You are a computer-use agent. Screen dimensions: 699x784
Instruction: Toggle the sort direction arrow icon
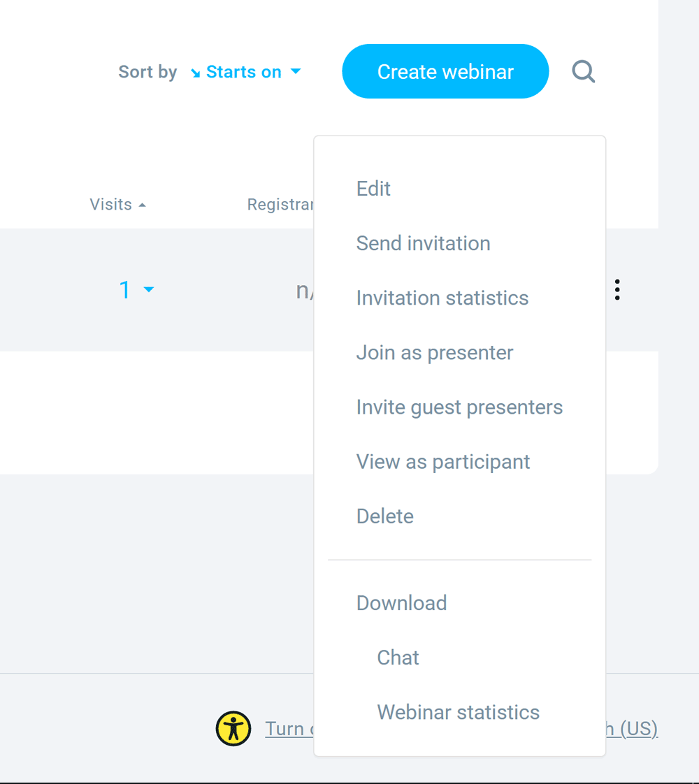pyautogui.click(x=195, y=73)
